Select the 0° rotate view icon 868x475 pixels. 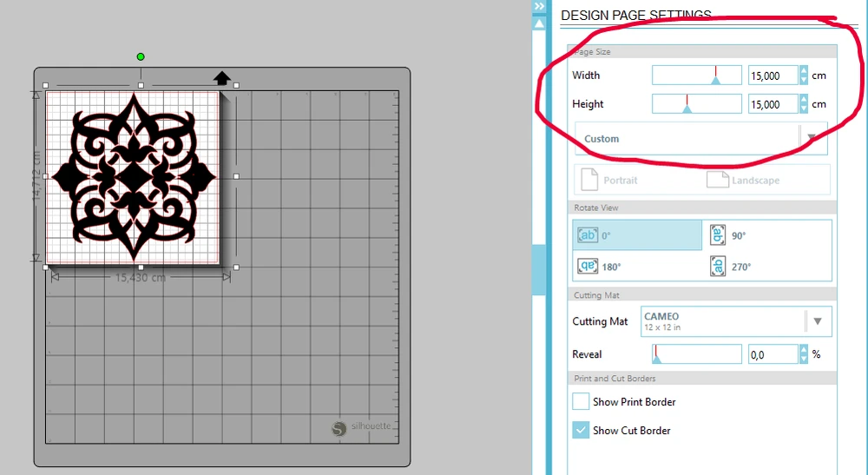[588, 234]
